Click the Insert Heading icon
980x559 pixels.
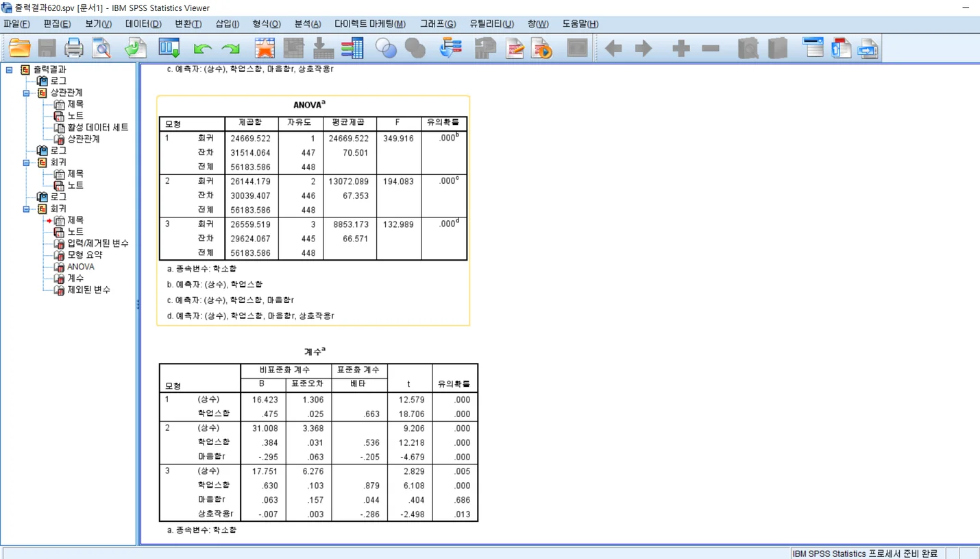coord(813,48)
